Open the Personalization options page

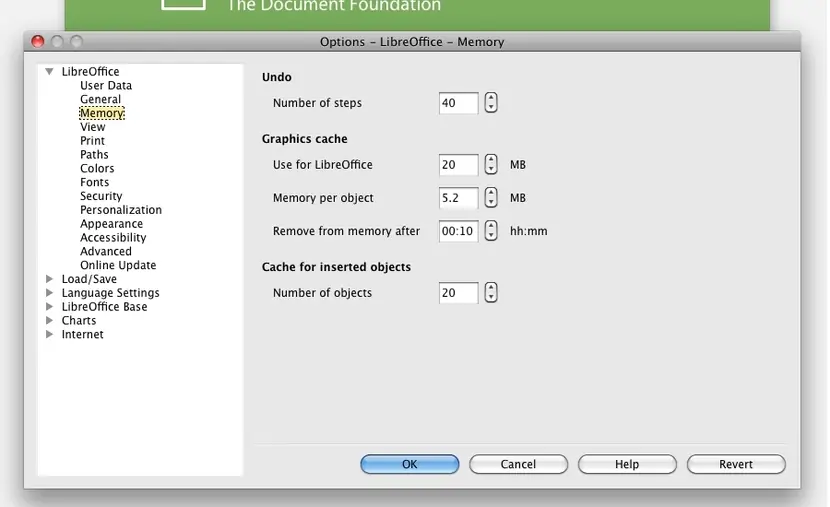point(121,210)
